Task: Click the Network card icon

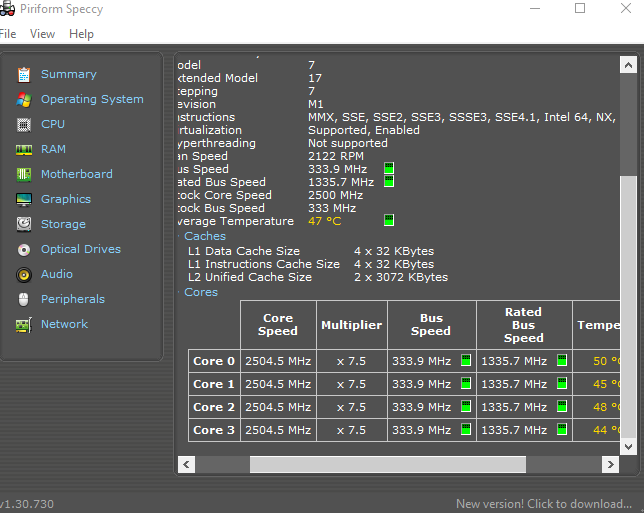Action: pos(24,325)
